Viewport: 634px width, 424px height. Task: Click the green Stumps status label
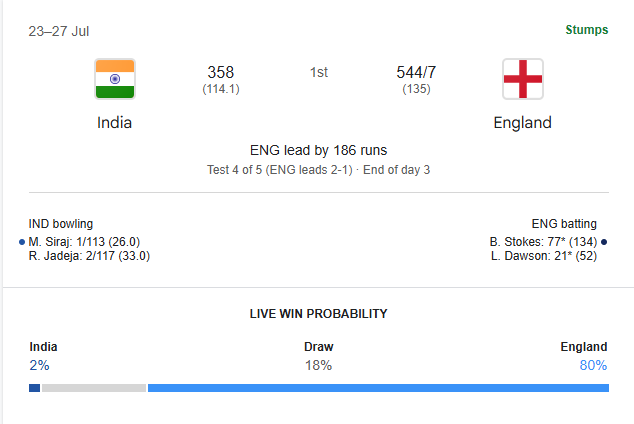pyautogui.click(x=587, y=30)
